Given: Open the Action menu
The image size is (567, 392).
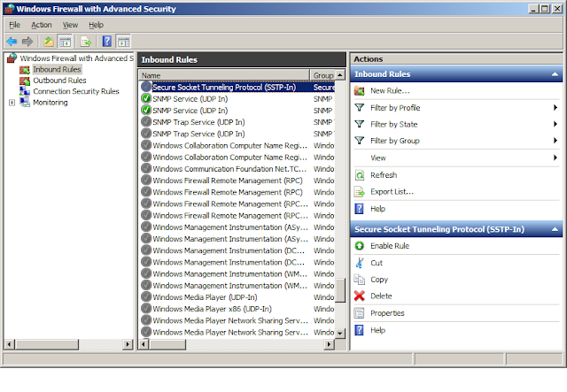Looking at the screenshot, I should click(42, 25).
